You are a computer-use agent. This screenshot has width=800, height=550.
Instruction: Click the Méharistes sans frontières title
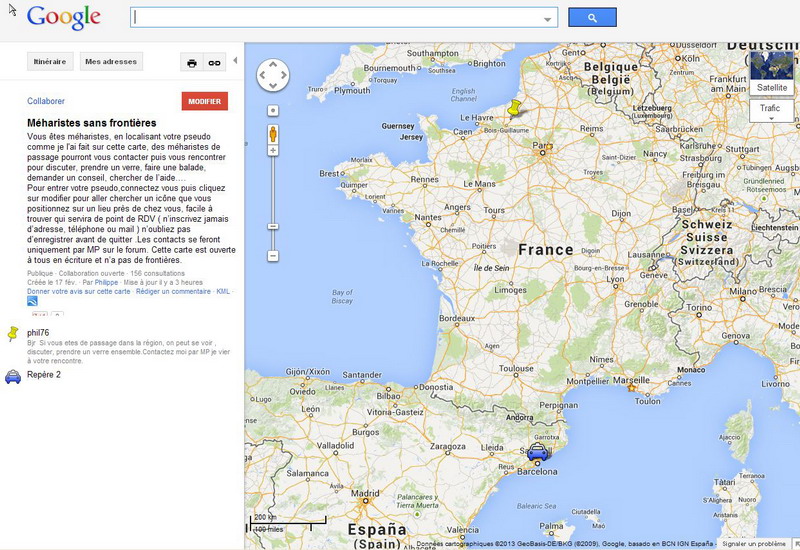pos(92,123)
